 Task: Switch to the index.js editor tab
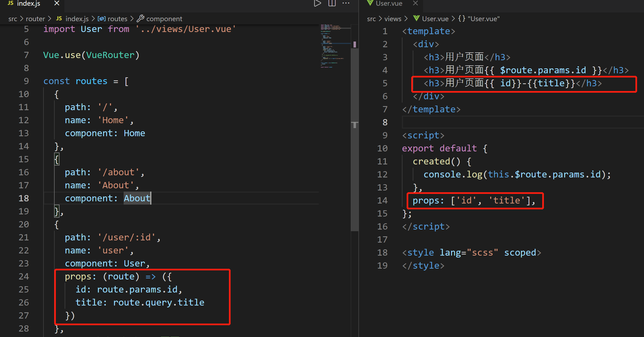pos(28,3)
